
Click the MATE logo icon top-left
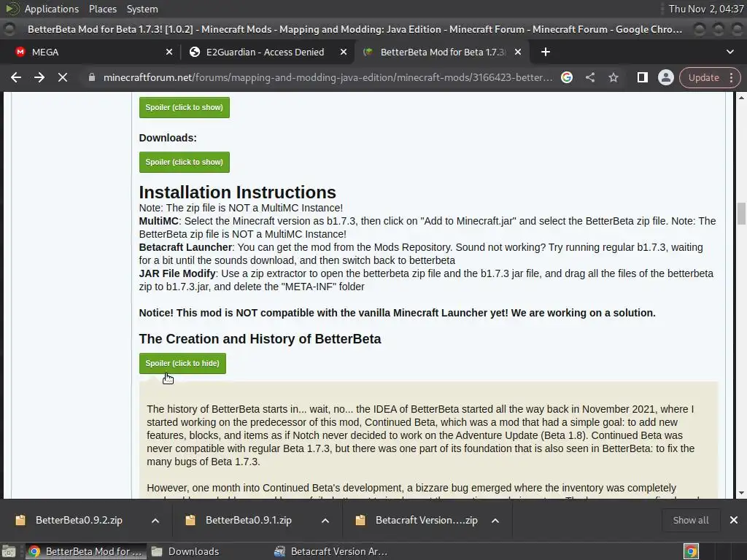(12, 9)
